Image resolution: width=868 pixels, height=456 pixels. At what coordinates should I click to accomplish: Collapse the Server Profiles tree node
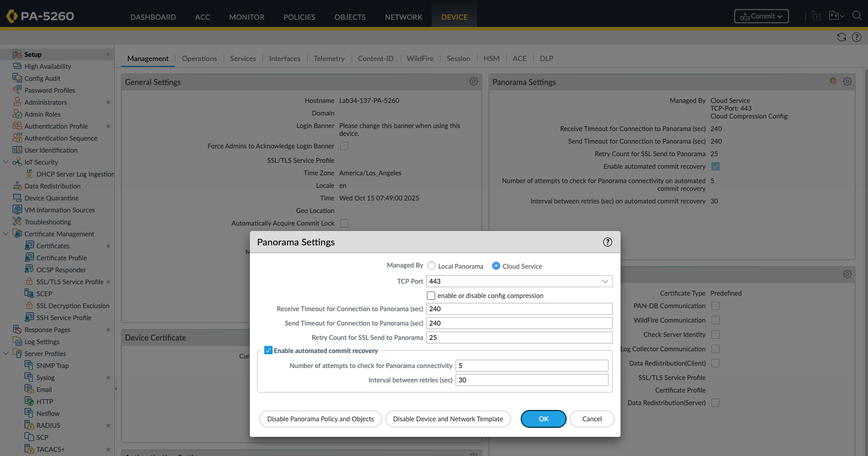coord(6,354)
